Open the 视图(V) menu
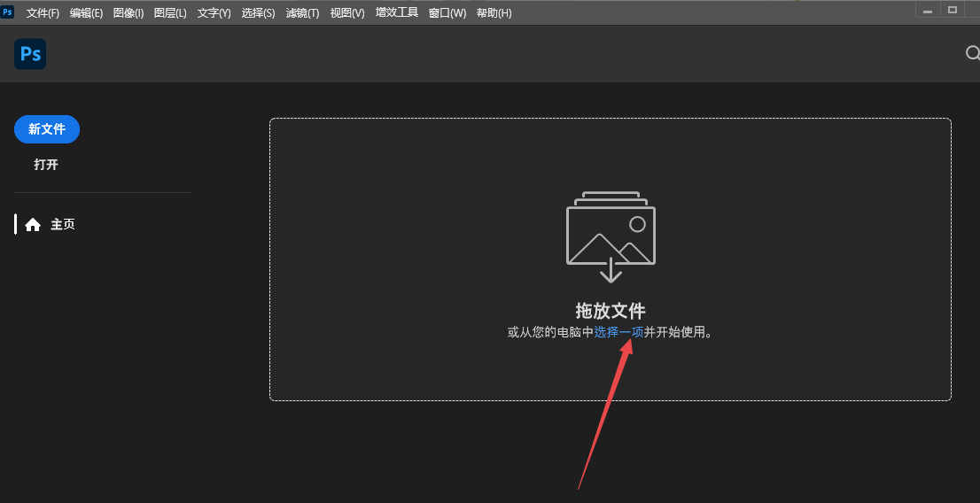The height and width of the screenshot is (503, 980). pyautogui.click(x=346, y=13)
